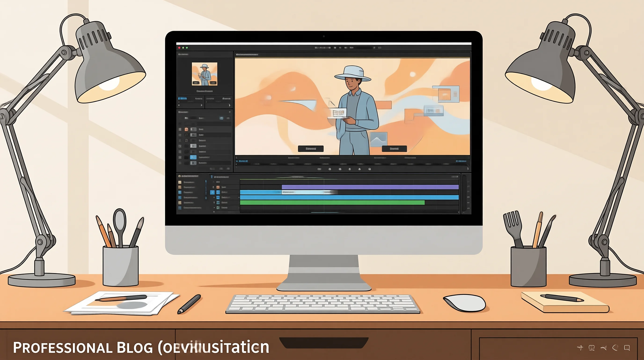Click the left dark button on the preview
The width and height of the screenshot is (644, 360).
coord(311,149)
